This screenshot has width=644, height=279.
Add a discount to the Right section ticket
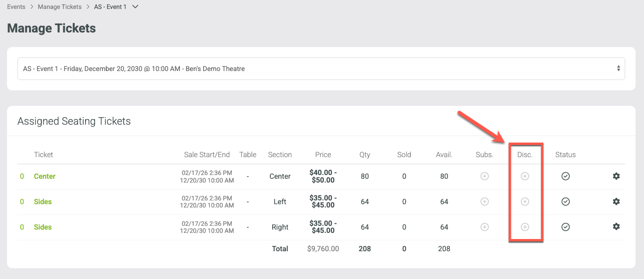pos(525,227)
